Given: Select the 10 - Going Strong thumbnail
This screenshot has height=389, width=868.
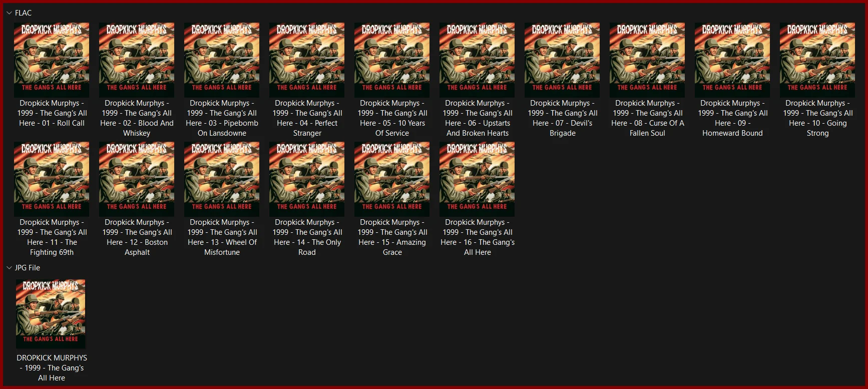Looking at the screenshot, I should [x=817, y=60].
